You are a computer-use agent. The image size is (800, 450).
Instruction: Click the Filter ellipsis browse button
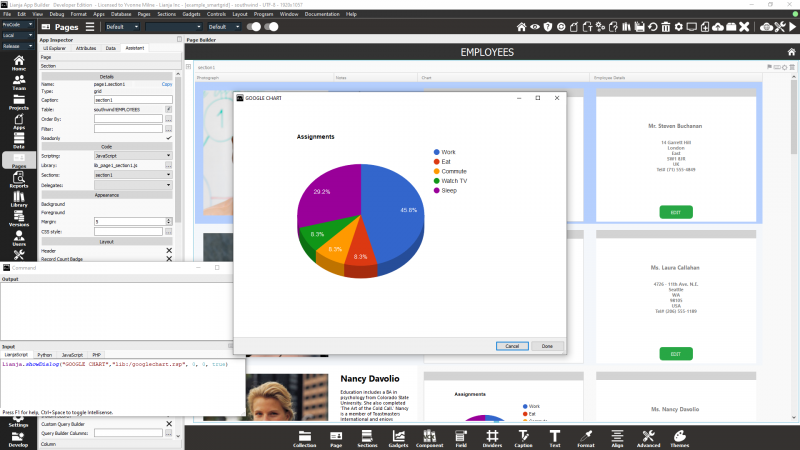click(x=168, y=129)
